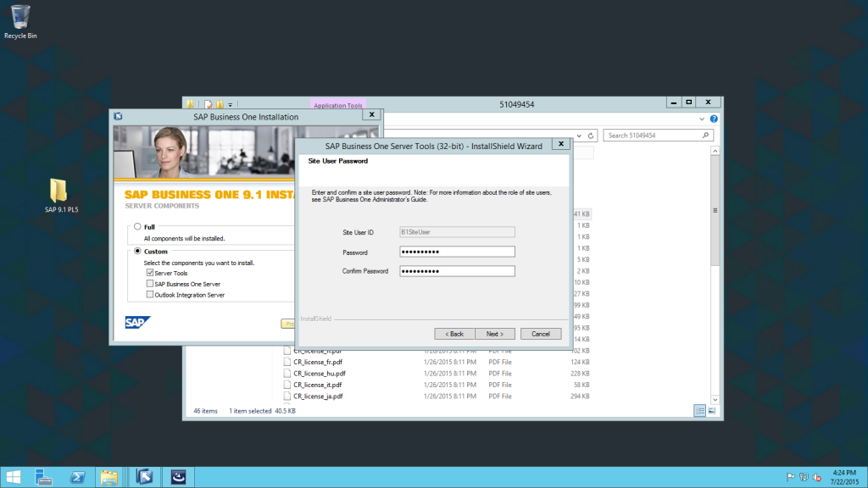The height and width of the screenshot is (488, 868).
Task: Click the Explorer search magnifier icon
Action: pyautogui.click(x=705, y=136)
